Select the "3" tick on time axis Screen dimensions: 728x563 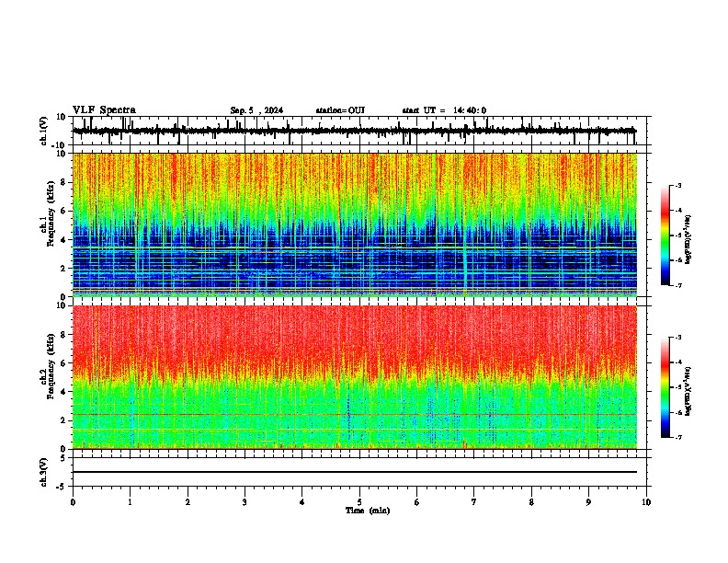coord(245,502)
